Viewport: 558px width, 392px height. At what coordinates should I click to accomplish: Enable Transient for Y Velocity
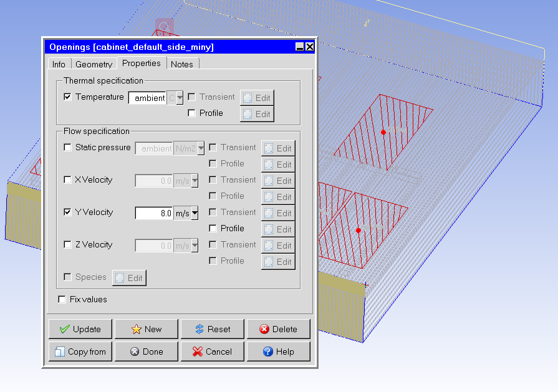pos(213,212)
